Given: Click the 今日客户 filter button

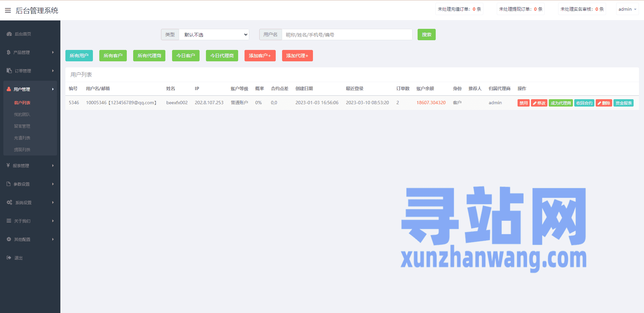Looking at the screenshot, I should [x=186, y=56].
